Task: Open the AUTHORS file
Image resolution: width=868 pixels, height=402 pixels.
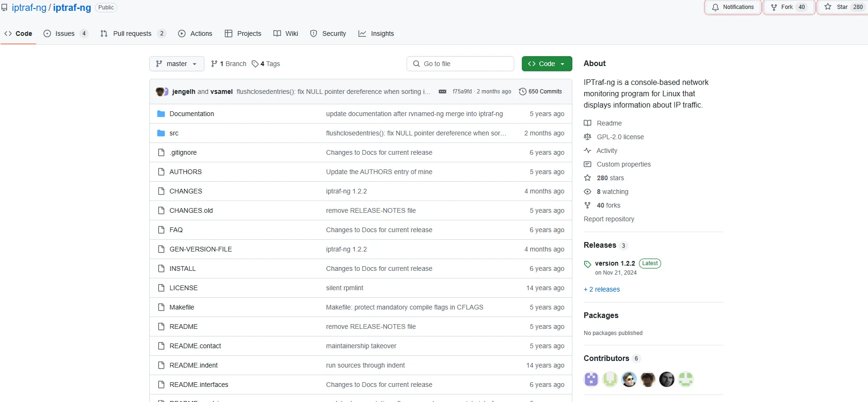Action: (186, 172)
